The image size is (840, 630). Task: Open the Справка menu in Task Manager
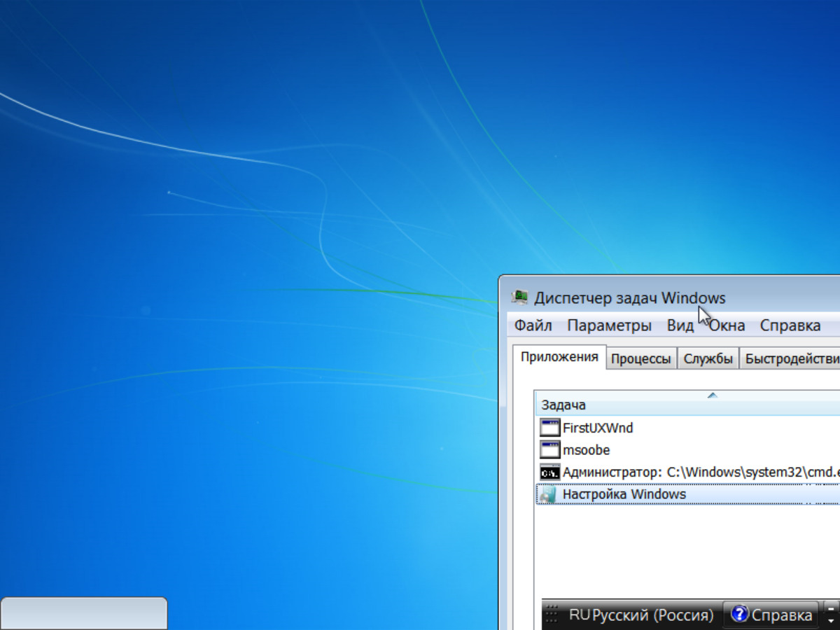(790, 325)
